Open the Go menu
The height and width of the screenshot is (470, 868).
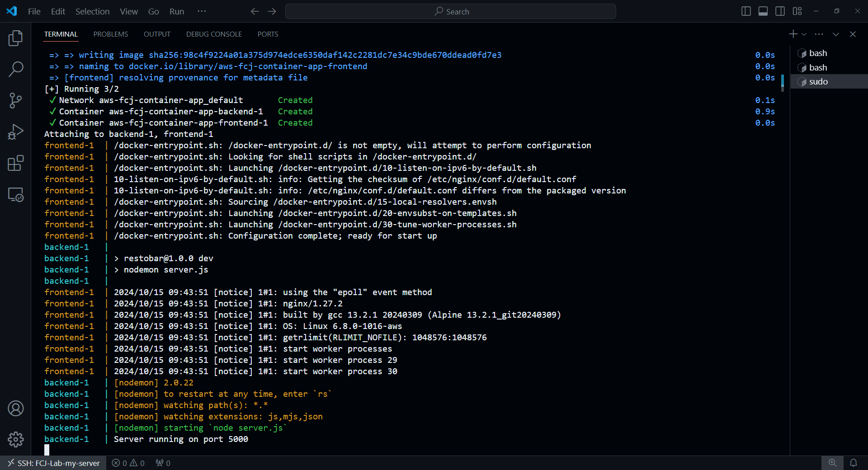pyautogui.click(x=154, y=11)
